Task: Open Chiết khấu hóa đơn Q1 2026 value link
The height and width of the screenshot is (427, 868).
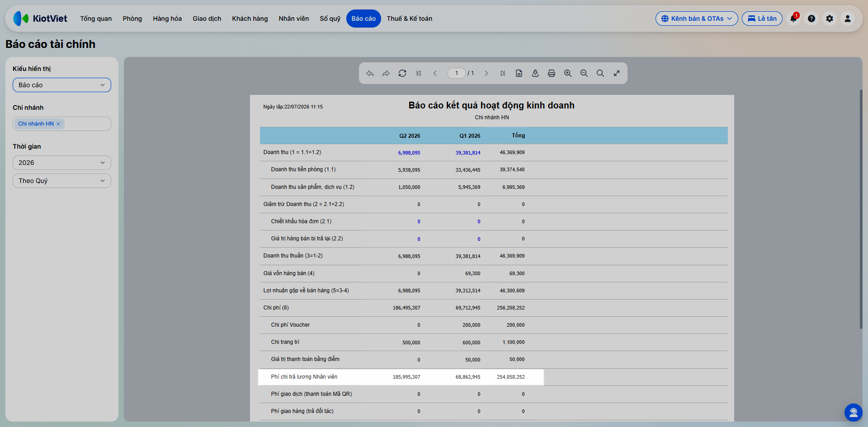Action: point(479,221)
